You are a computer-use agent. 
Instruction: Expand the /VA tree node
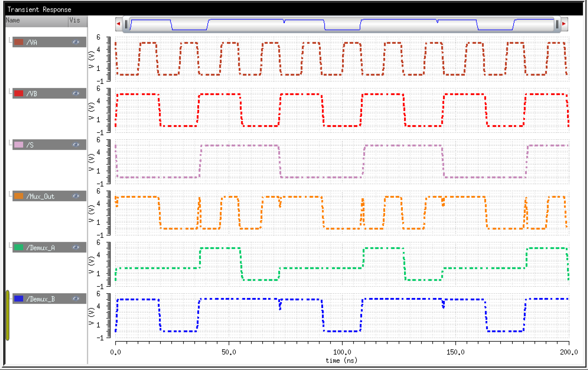(x=10, y=40)
